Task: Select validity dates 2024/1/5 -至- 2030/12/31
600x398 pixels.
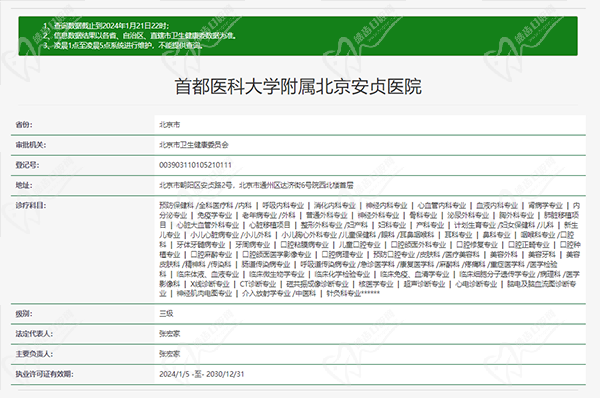Action: (202, 374)
